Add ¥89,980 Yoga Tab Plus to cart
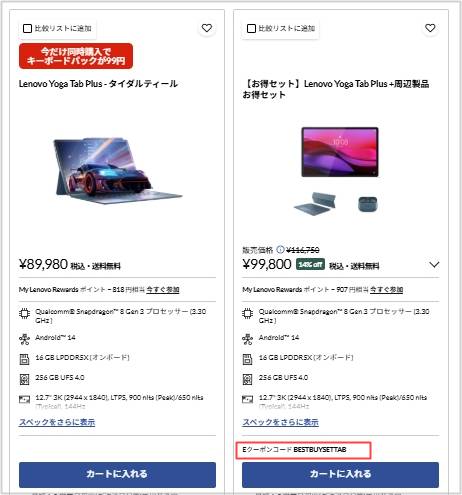 click(x=117, y=475)
